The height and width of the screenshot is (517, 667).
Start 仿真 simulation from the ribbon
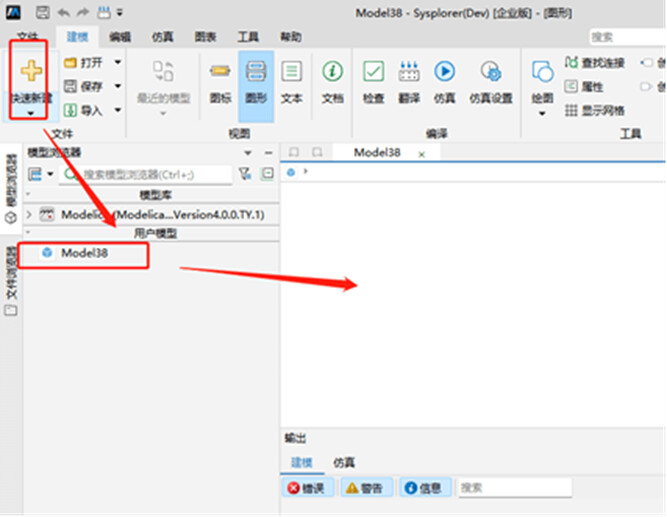445,83
